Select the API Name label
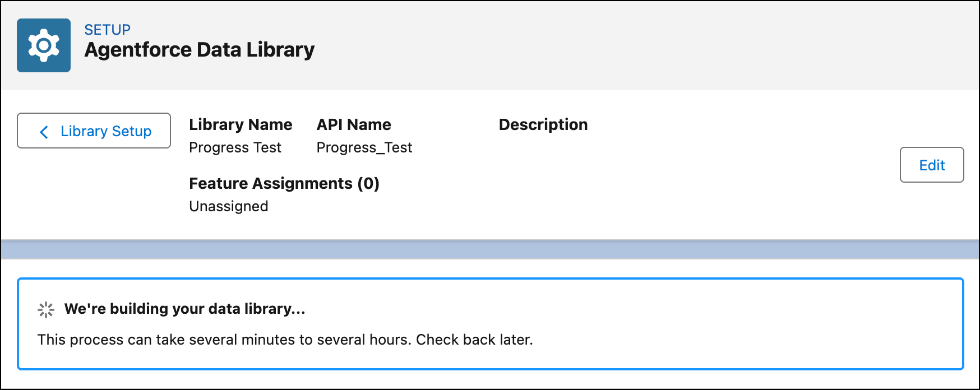This screenshot has height=390, width=980. [x=354, y=124]
